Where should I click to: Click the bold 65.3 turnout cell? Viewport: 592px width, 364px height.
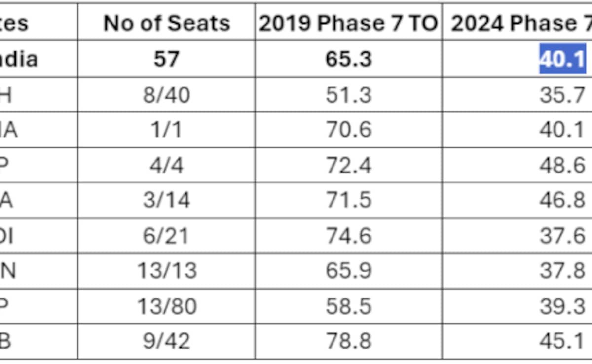pos(349,59)
